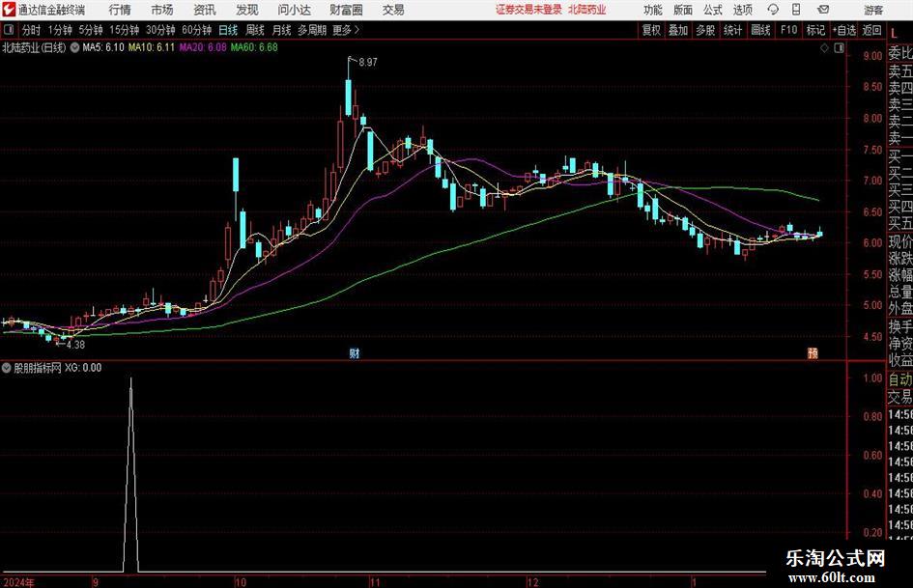Open the customer service headset icon
Viewport: 913px width, 588px height.
click(x=773, y=10)
